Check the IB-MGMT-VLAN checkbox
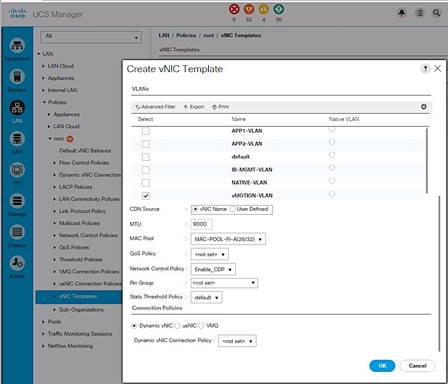The width and height of the screenshot is (448, 384). [x=146, y=170]
